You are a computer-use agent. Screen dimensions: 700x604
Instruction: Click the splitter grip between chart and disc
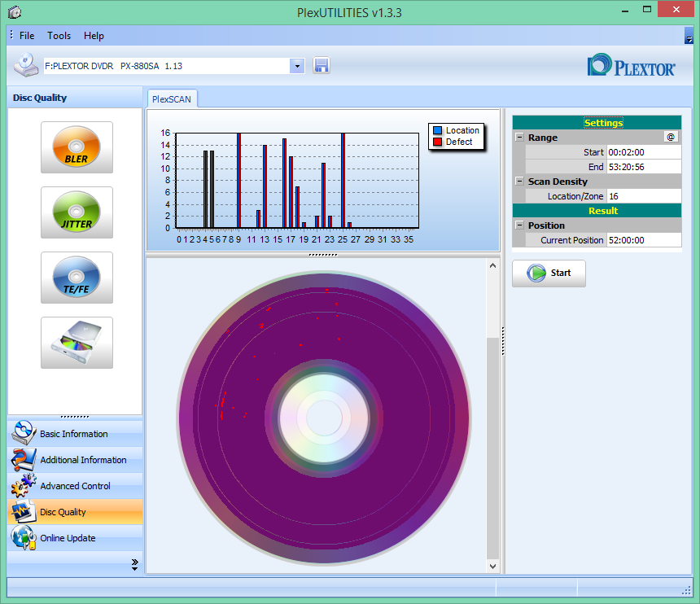click(x=323, y=255)
